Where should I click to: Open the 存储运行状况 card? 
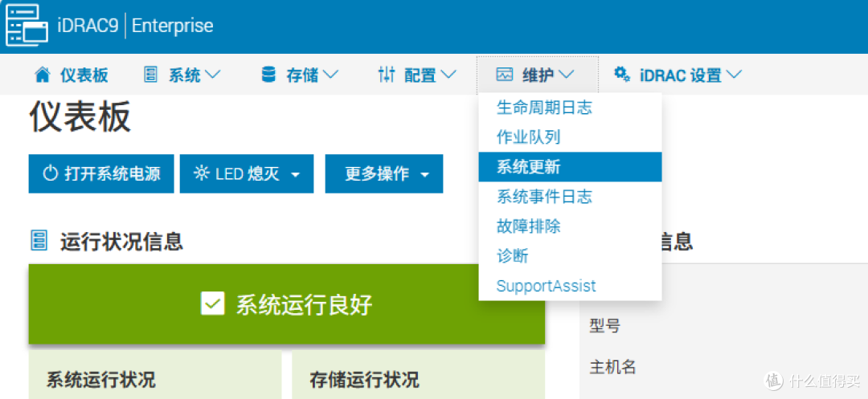419,375
